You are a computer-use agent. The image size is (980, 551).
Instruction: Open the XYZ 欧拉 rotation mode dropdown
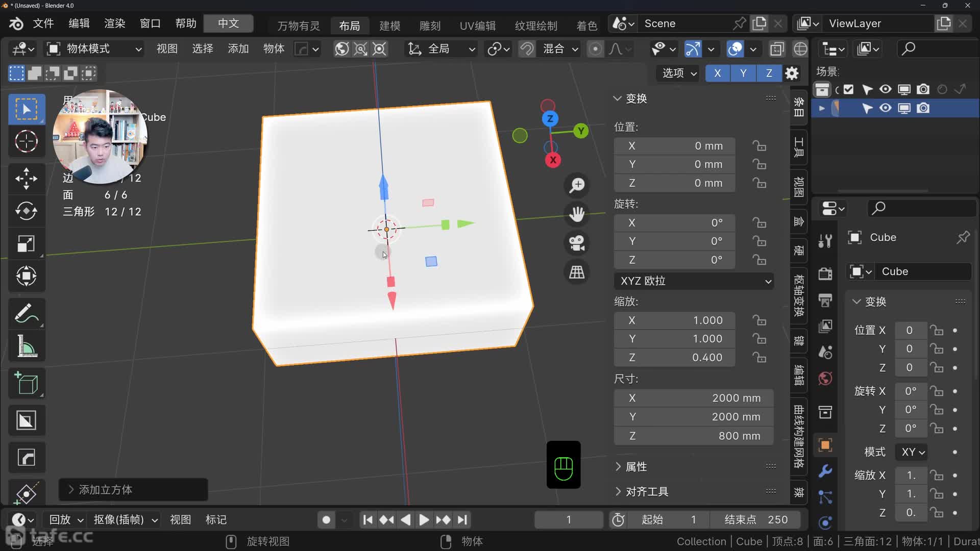click(x=694, y=281)
